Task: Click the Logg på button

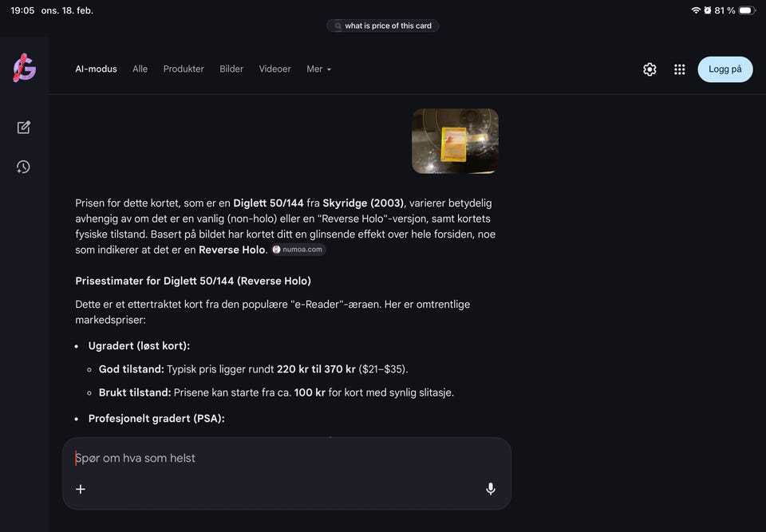Action: coord(725,69)
